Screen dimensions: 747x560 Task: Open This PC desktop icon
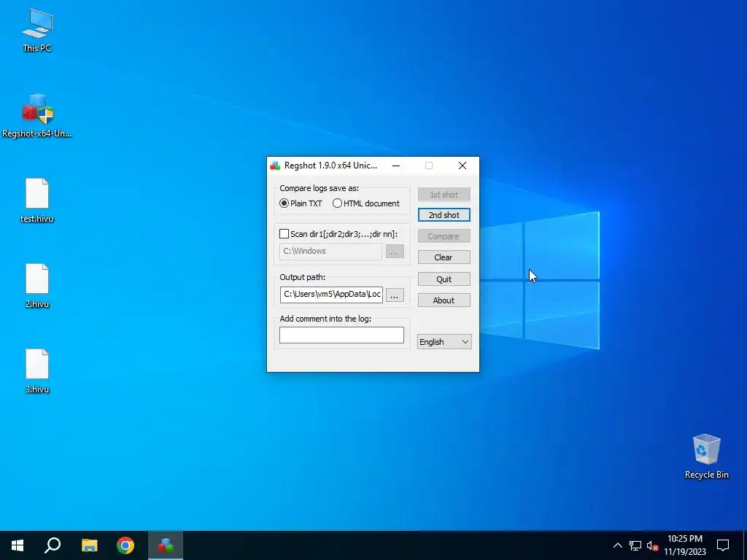click(x=37, y=30)
